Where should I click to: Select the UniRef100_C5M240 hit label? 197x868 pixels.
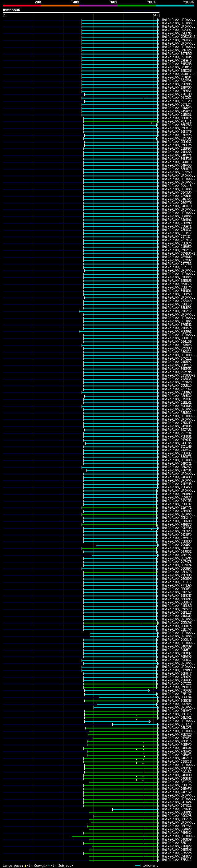click(177, 518)
